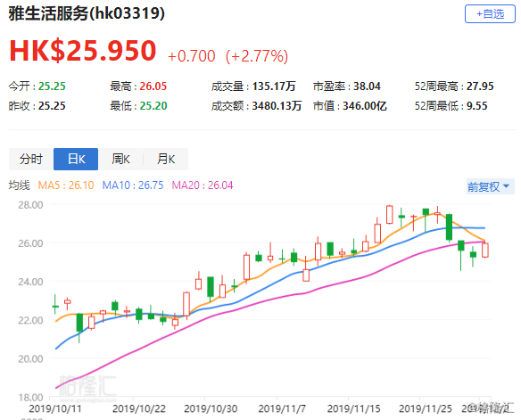Select the 日K tab
Screen dimensions: 521x420
click(x=76, y=159)
